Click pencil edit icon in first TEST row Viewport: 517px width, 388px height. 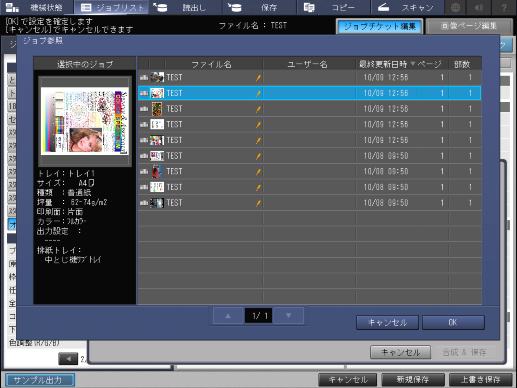coord(258,78)
